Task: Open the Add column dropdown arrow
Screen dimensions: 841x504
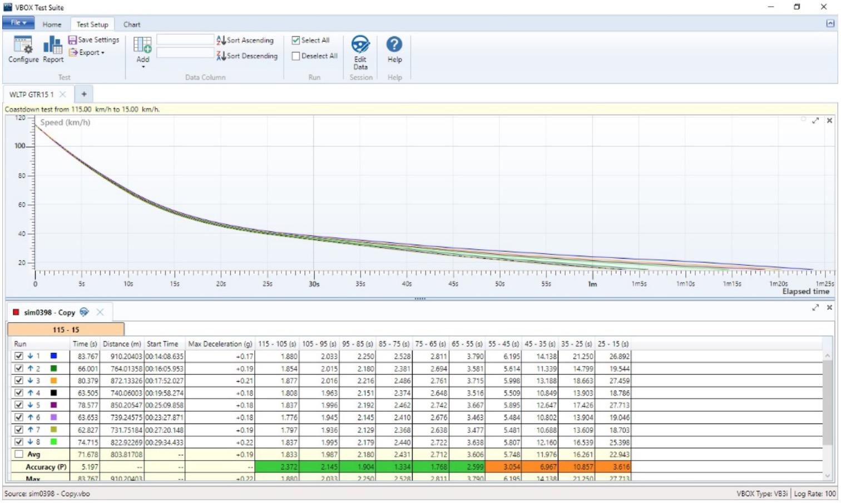Action: (x=143, y=67)
